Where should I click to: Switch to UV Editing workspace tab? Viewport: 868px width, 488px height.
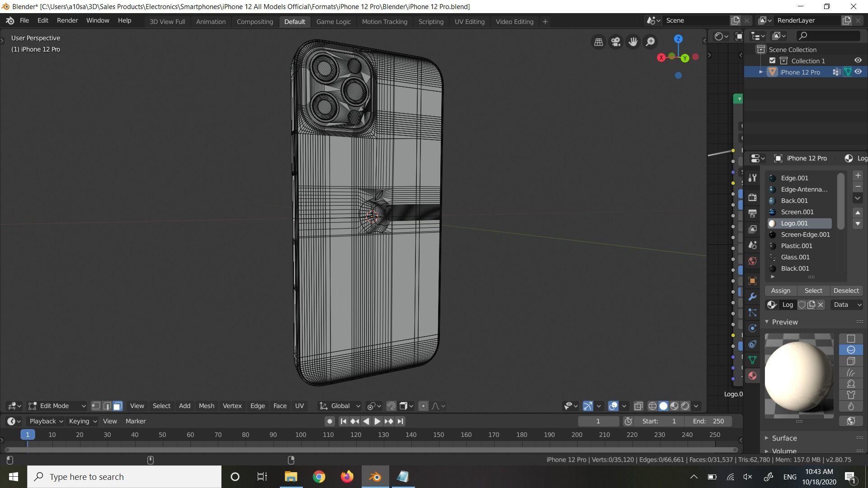point(469,21)
